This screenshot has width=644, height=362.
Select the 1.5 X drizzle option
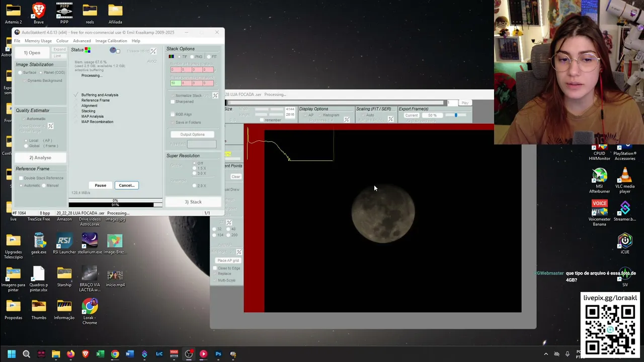(200, 168)
